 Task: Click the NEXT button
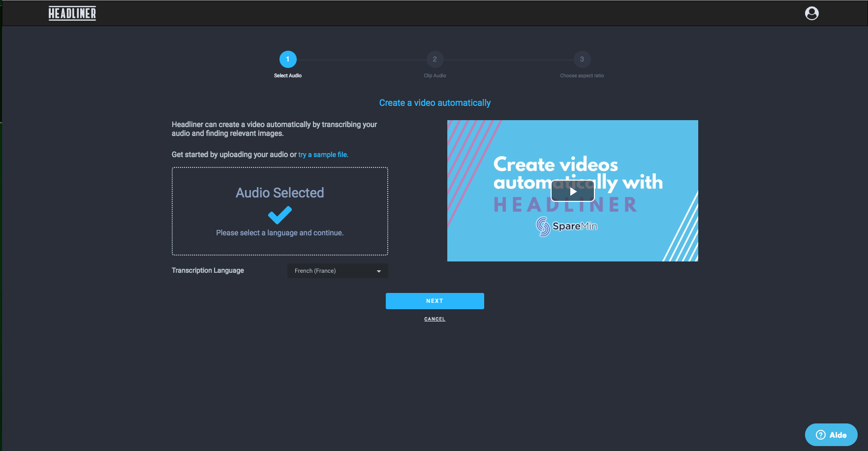(x=435, y=301)
